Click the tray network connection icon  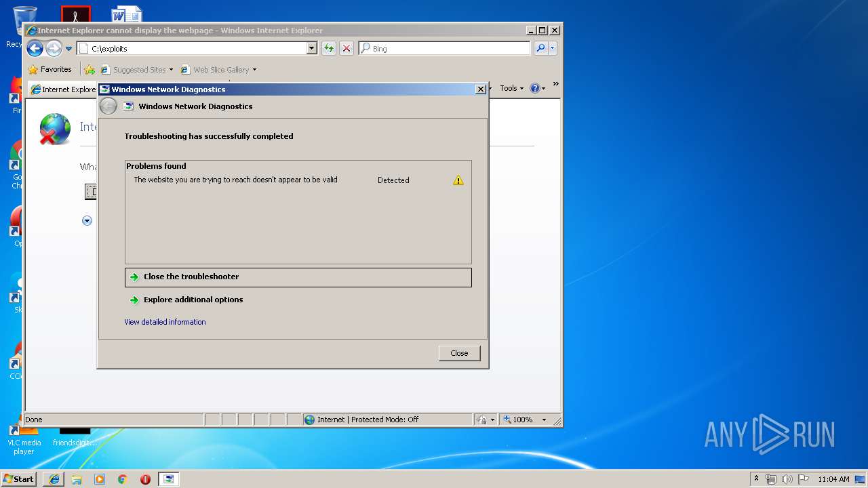(x=771, y=479)
